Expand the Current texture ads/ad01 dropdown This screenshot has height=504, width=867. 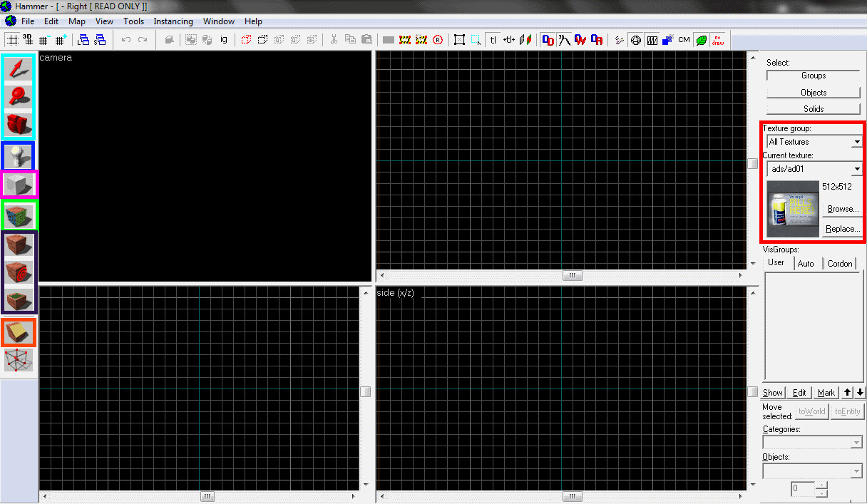(x=857, y=169)
